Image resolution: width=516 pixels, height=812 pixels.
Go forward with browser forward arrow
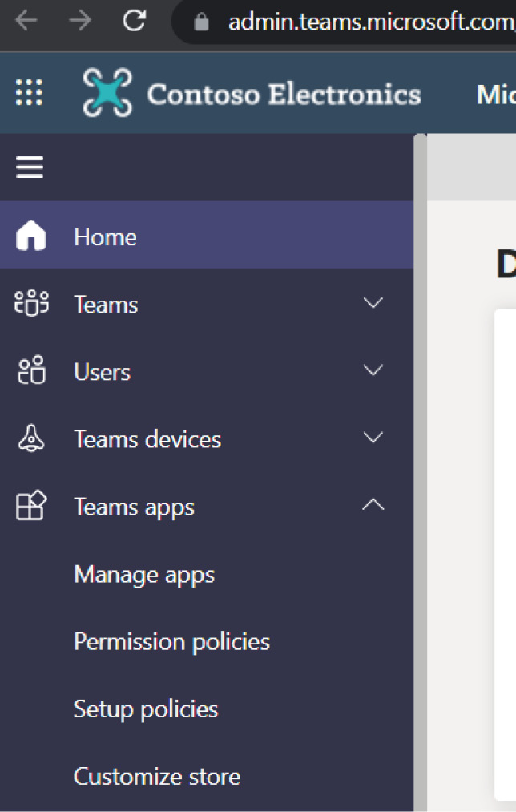pyautogui.click(x=79, y=21)
